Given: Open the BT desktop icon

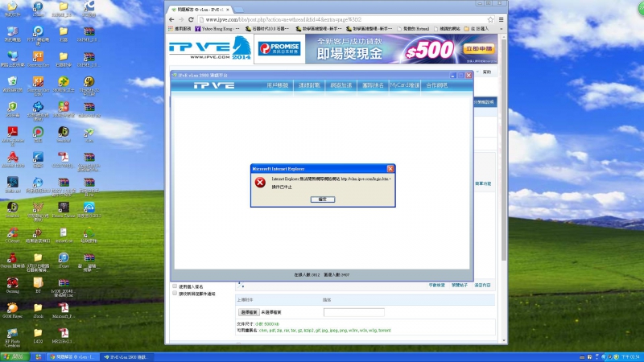Looking at the screenshot, I should click(x=38, y=286).
